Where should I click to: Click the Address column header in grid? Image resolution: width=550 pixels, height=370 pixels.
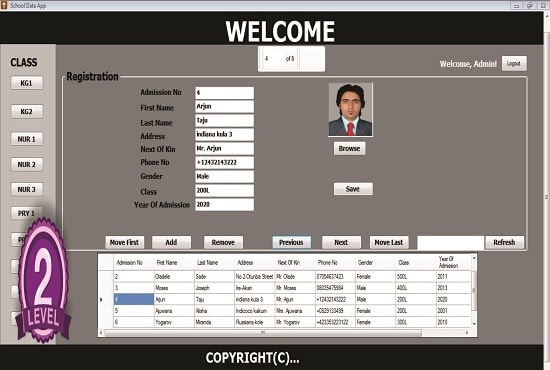coord(255,263)
